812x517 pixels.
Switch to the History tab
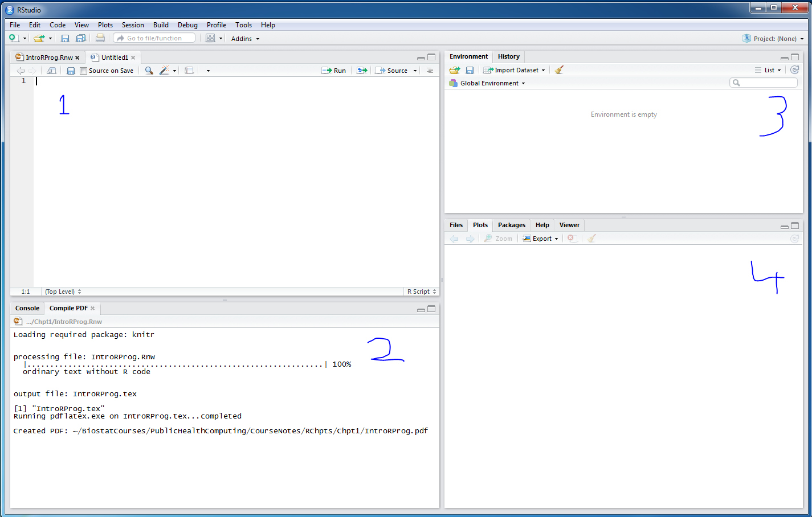tap(508, 56)
